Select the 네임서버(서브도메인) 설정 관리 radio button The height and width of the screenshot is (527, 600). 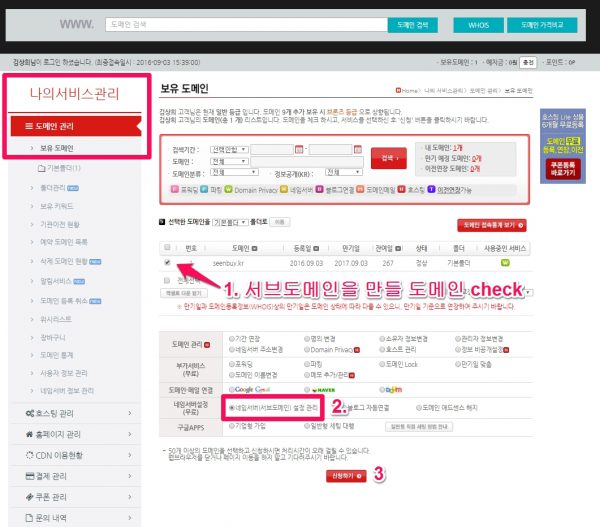point(233,409)
